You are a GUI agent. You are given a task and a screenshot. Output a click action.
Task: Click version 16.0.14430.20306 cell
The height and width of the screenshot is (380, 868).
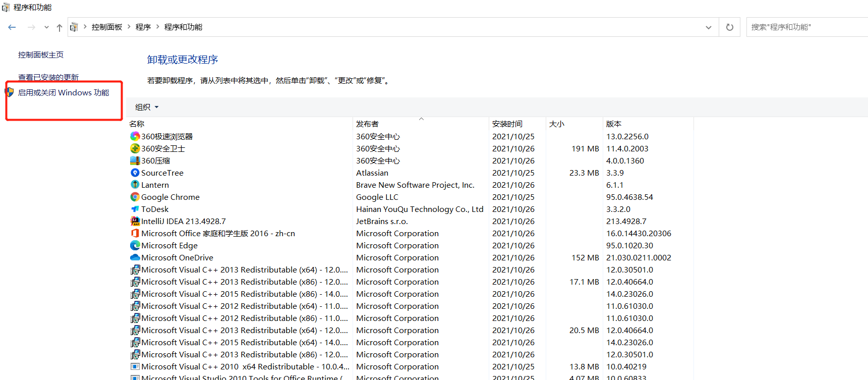(x=639, y=233)
